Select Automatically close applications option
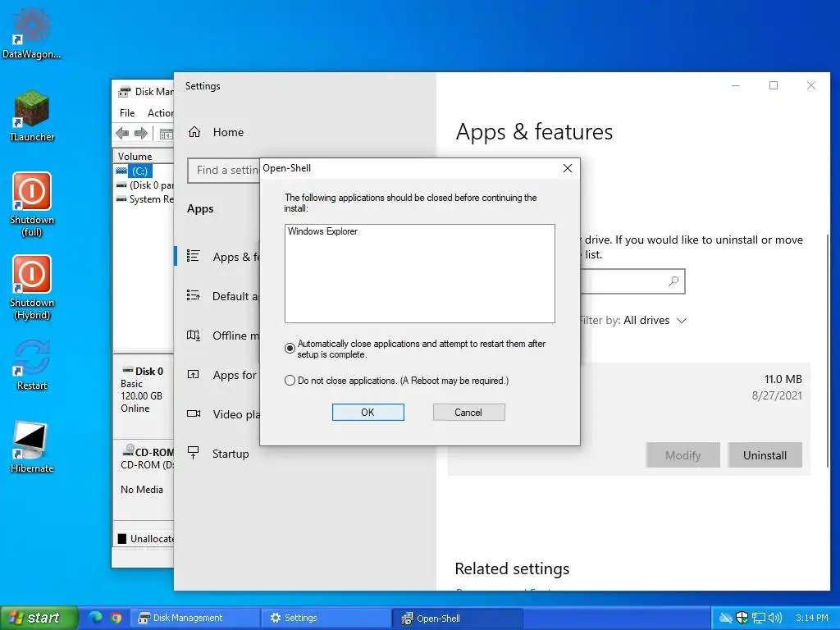Image resolution: width=840 pixels, height=630 pixels. (x=290, y=349)
